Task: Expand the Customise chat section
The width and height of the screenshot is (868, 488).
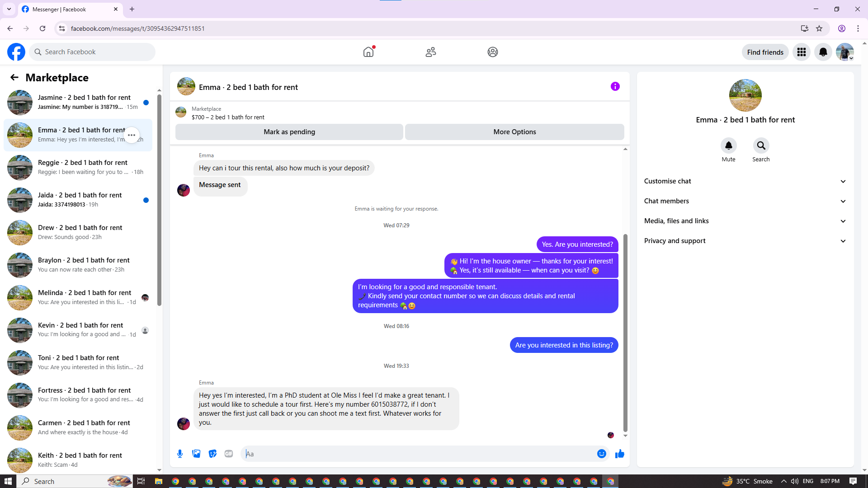Action: [745, 181]
